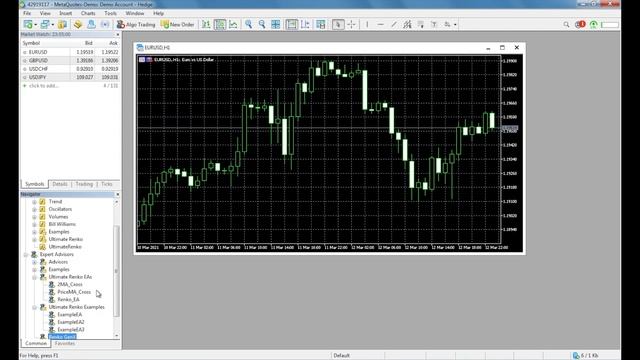Select the vertical line drawing tool

[x=367, y=24]
